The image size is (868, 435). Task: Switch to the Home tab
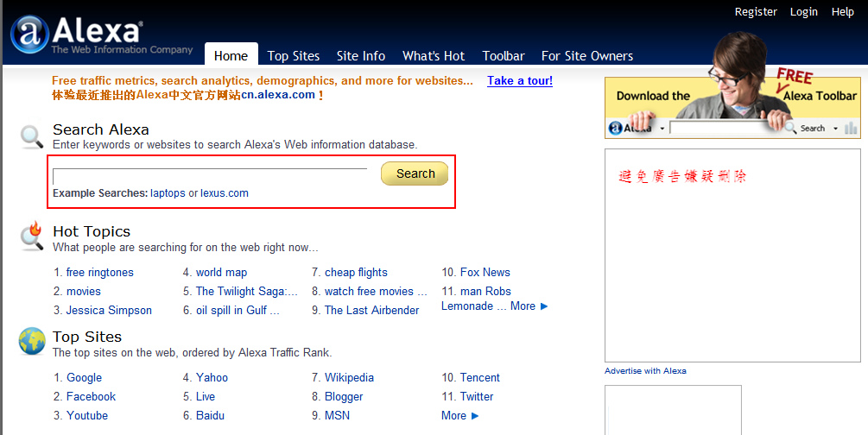pyautogui.click(x=231, y=55)
